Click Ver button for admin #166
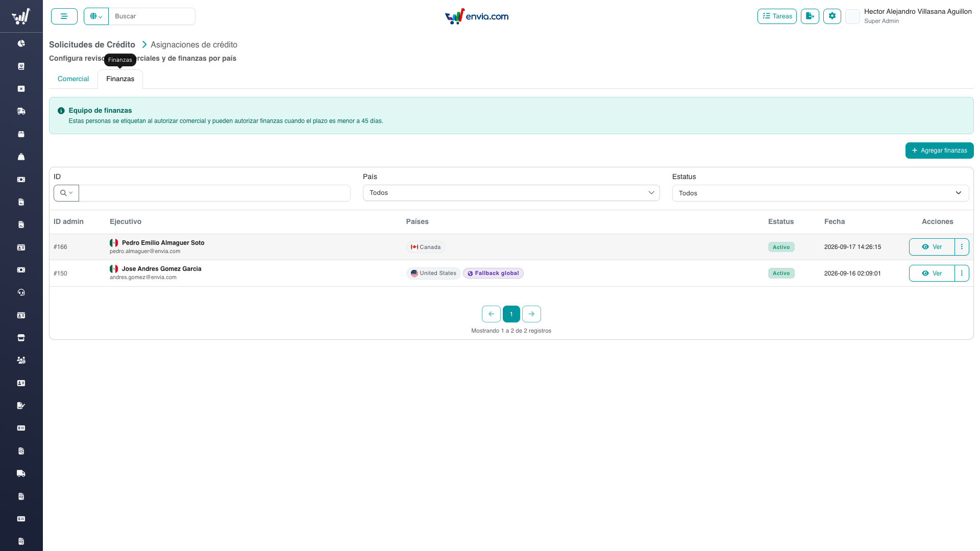The image size is (980, 551). pyautogui.click(x=932, y=247)
